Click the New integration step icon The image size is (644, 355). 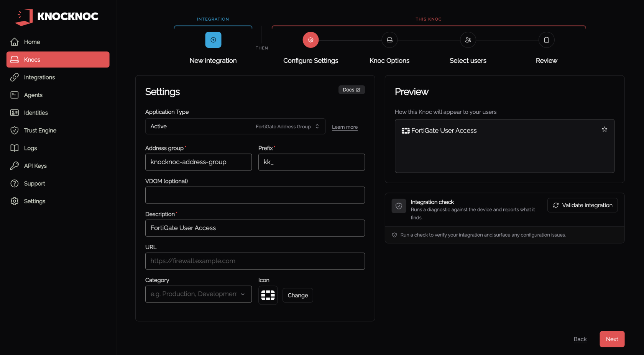pyautogui.click(x=213, y=40)
